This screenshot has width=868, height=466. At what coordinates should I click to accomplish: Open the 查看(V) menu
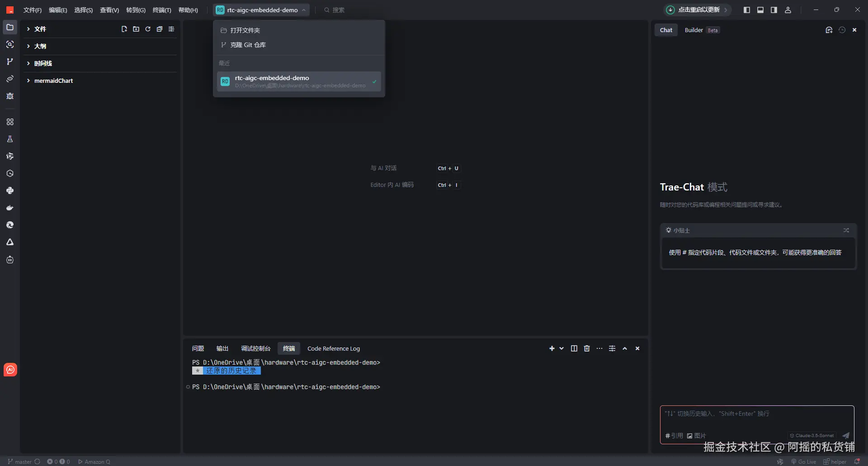[x=109, y=10]
